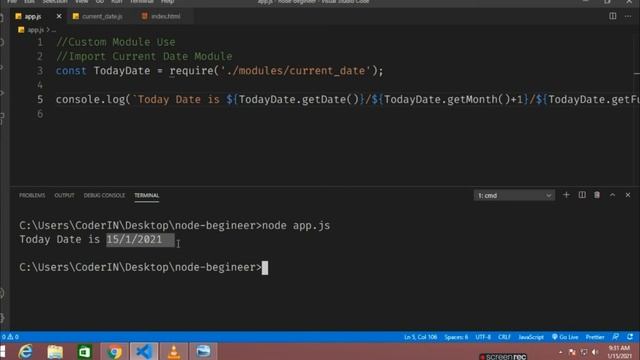Click the taskbar clock showing 9:31 AM
The width and height of the screenshot is (640, 360).
[620, 352]
